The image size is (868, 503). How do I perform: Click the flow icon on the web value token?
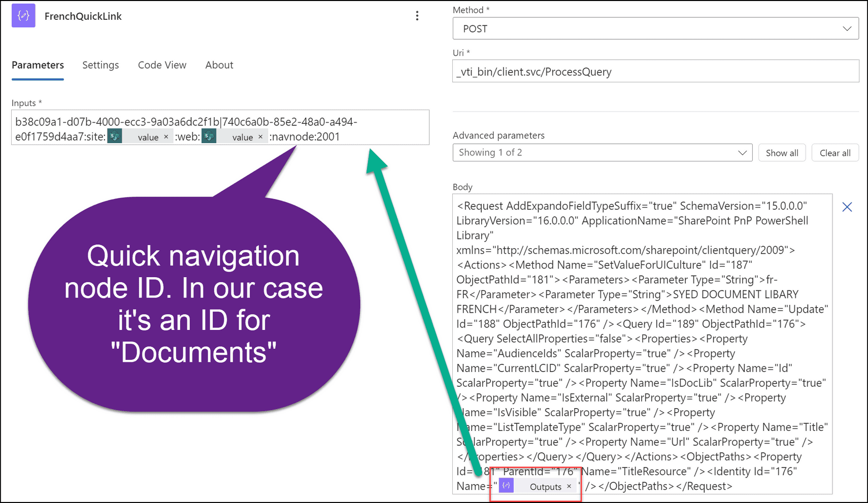click(209, 136)
